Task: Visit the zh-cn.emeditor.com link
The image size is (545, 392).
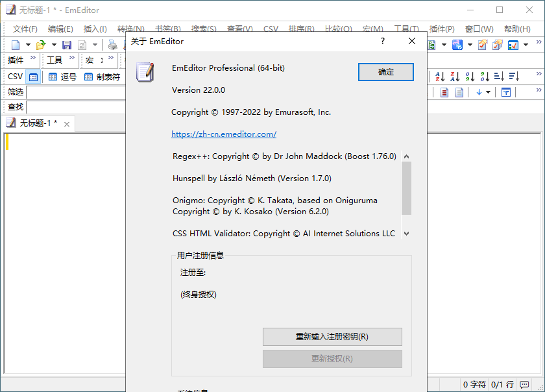Action: [223, 134]
